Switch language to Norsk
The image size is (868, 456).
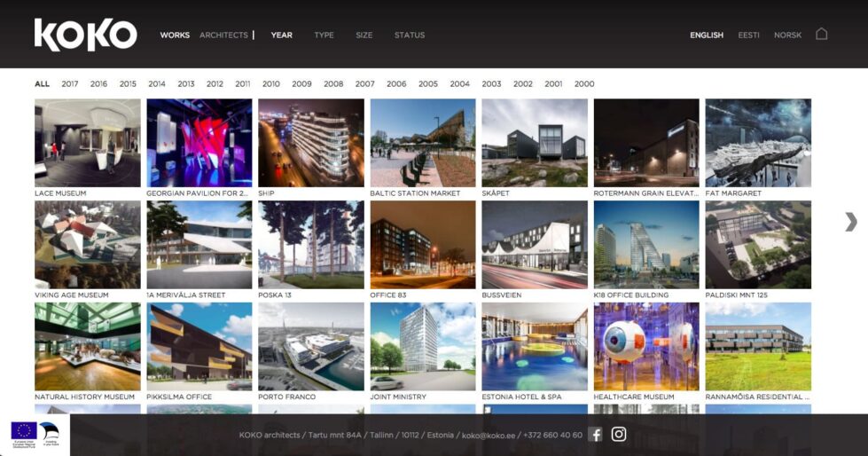pyautogui.click(x=787, y=35)
